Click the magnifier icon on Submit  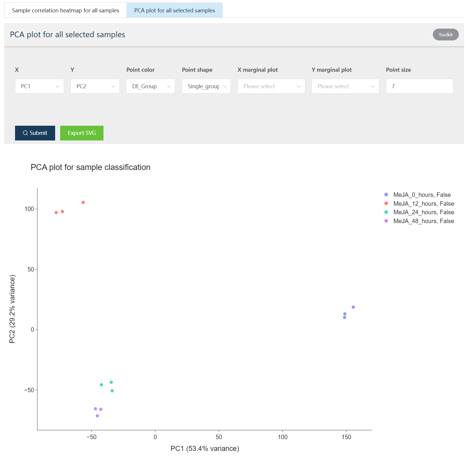25,133
